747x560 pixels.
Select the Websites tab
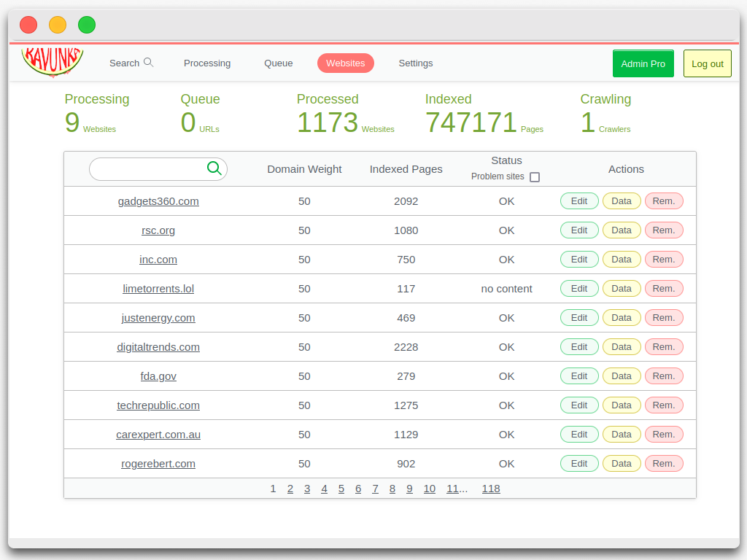coord(345,63)
